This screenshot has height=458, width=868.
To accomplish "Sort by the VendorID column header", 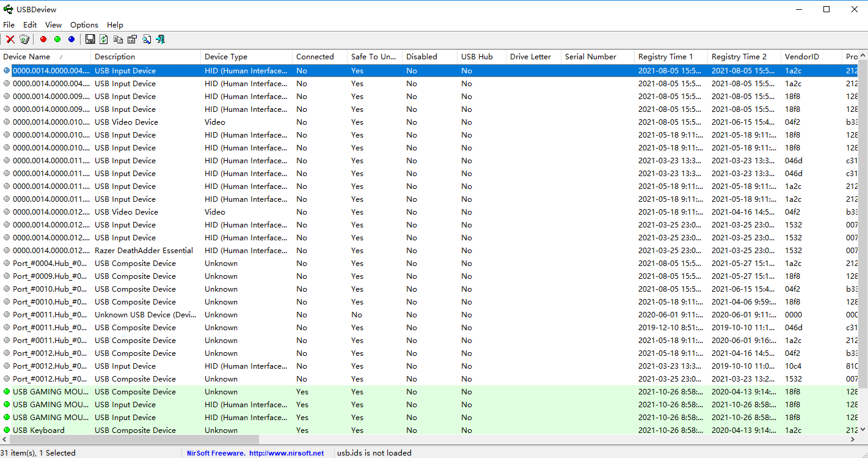I will [x=801, y=56].
